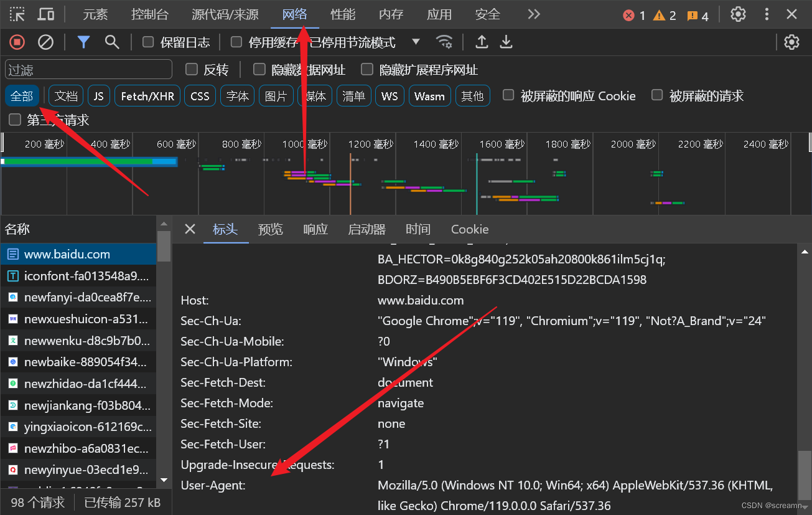Click the 名称 column header

click(x=78, y=229)
